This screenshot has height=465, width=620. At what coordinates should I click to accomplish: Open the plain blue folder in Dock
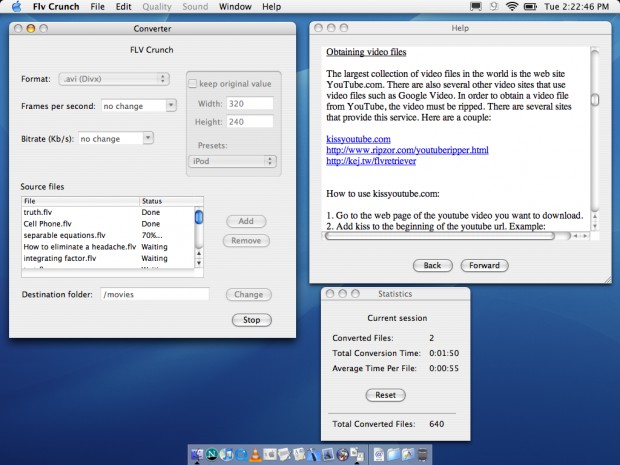point(393,455)
